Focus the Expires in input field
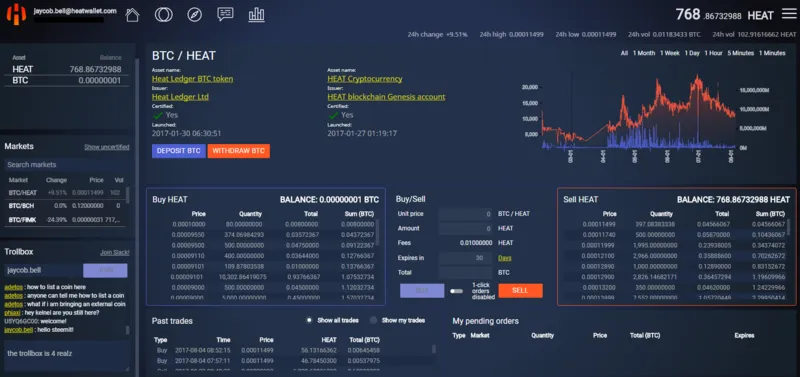The width and height of the screenshot is (800, 377). pyautogui.click(x=466, y=258)
